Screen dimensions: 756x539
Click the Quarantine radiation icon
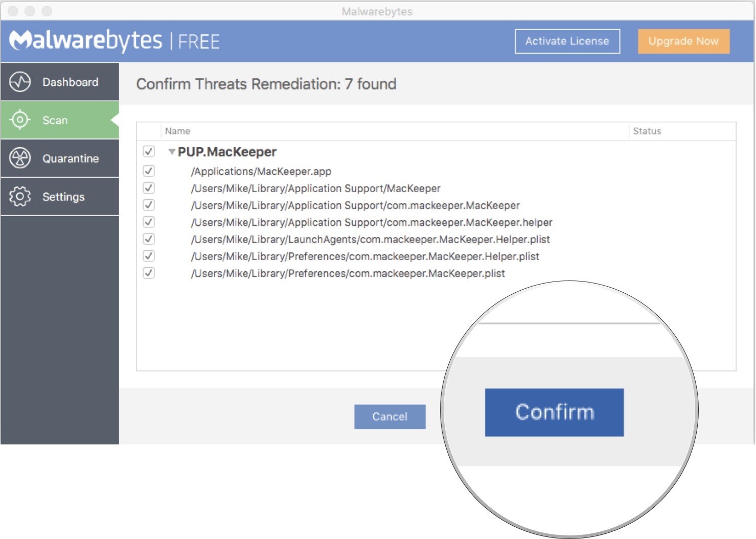pyautogui.click(x=20, y=158)
